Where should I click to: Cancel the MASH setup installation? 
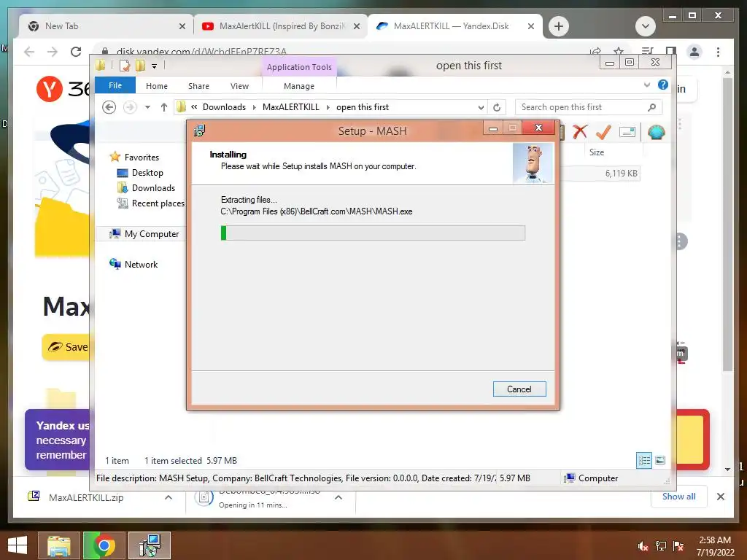point(519,389)
